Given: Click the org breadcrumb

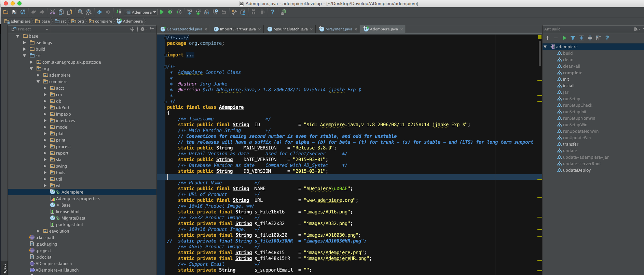Looking at the screenshot, I should pyautogui.click(x=78, y=21).
